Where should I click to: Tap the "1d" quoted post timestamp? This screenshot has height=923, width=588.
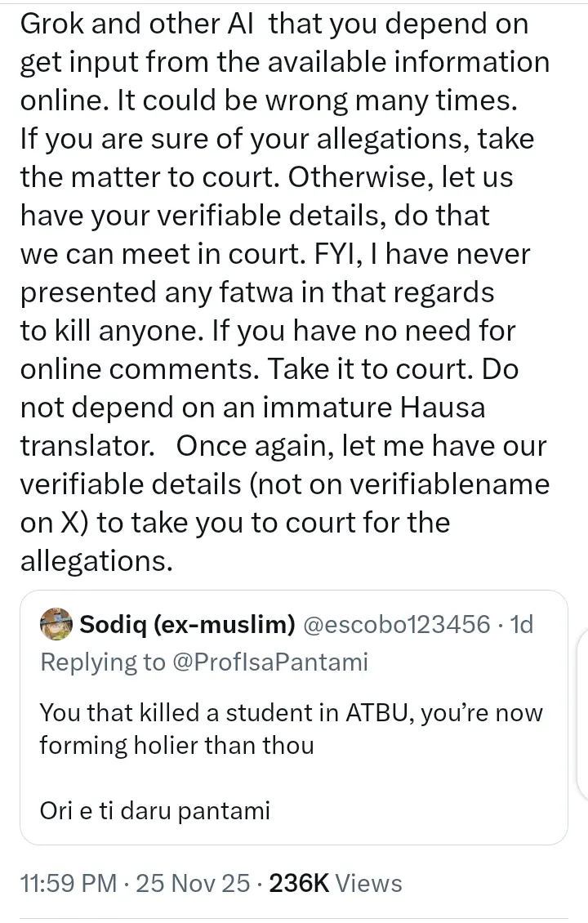tap(521, 626)
